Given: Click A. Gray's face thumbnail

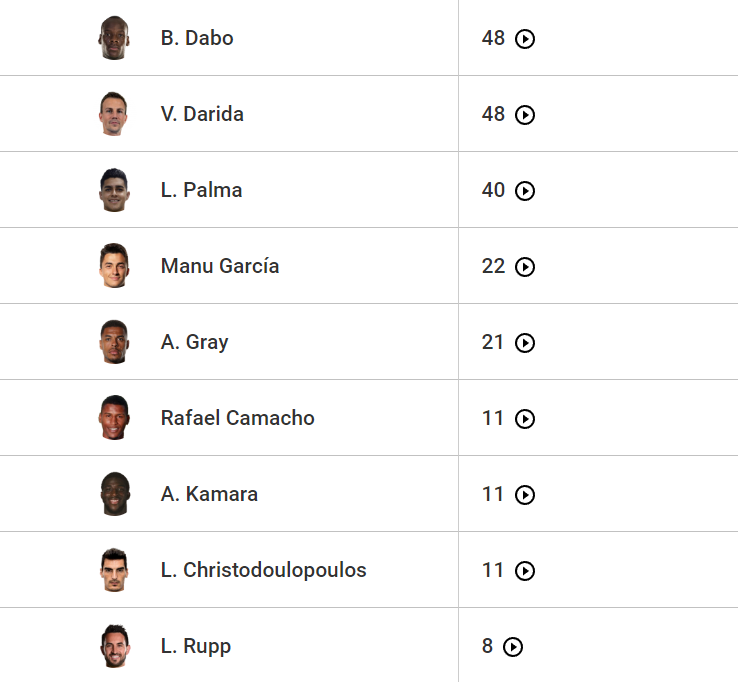Looking at the screenshot, I should pyautogui.click(x=115, y=342).
